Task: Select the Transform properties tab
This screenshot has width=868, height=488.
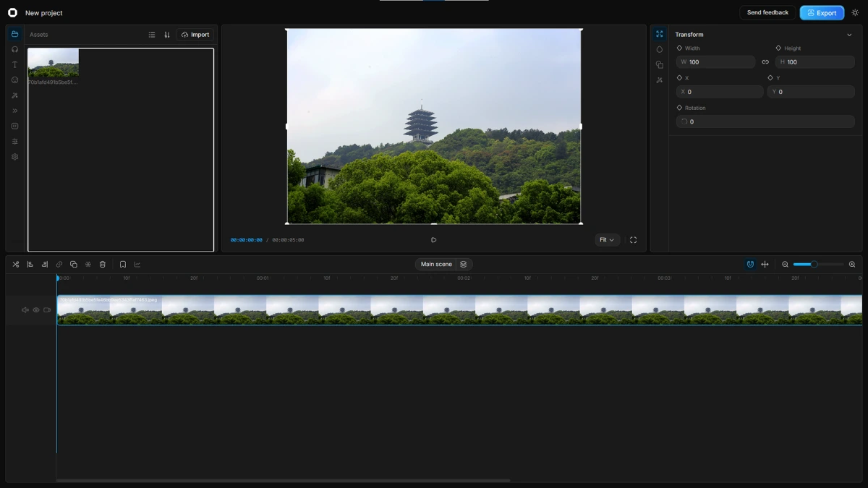Action: pyautogui.click(x=659, y=34)
